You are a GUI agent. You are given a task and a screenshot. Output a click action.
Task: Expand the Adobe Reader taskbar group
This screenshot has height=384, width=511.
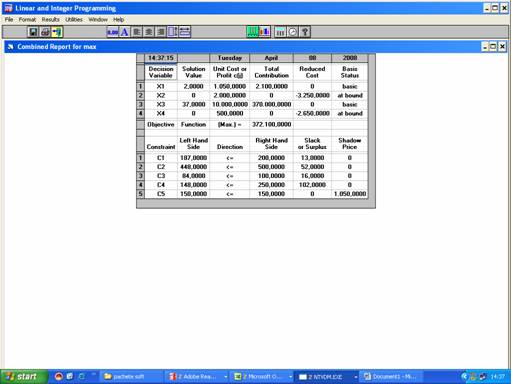[226, 377]
